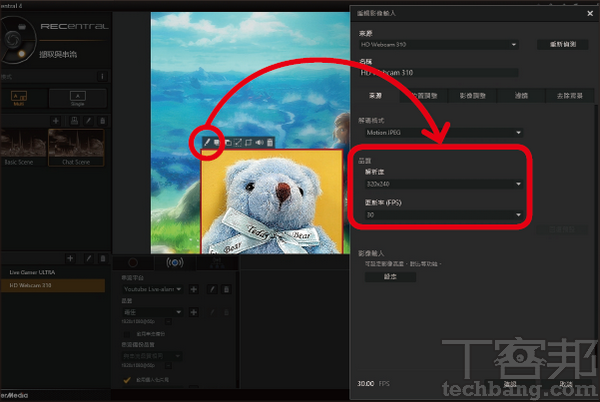
Task: Switch to the record tab with the red circle
Action: pyautogui.click(x=133, y=263)
